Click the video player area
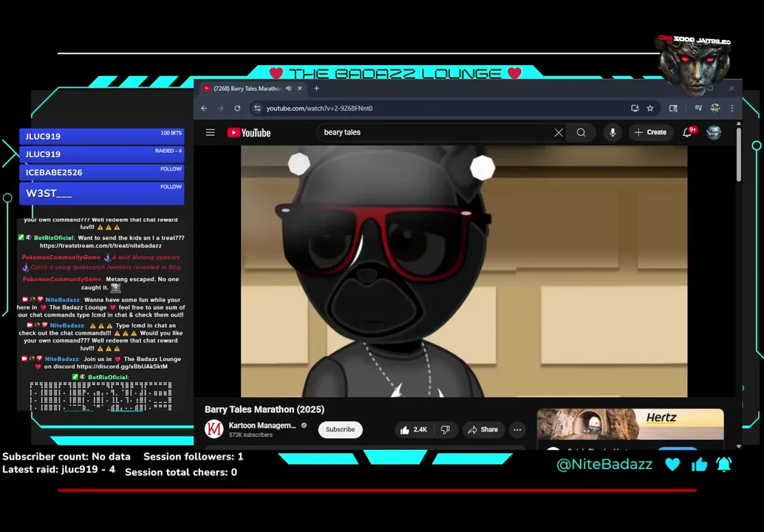This screenshot has width=764, height=532. tap(464, 271)
